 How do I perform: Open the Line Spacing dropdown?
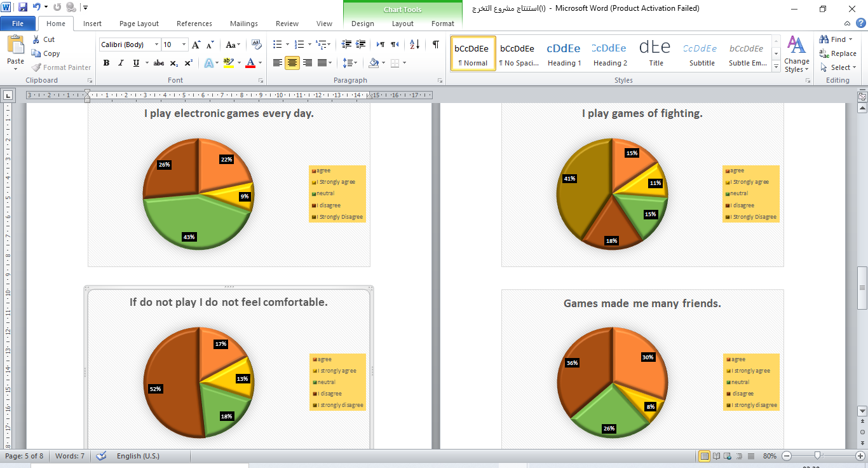(350, 62)
